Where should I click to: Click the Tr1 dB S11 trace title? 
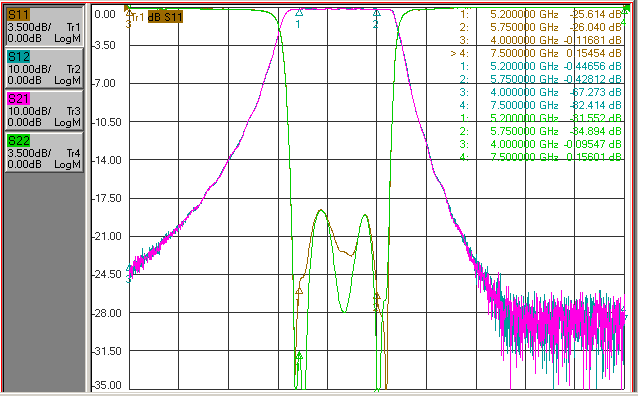[157, 17]
